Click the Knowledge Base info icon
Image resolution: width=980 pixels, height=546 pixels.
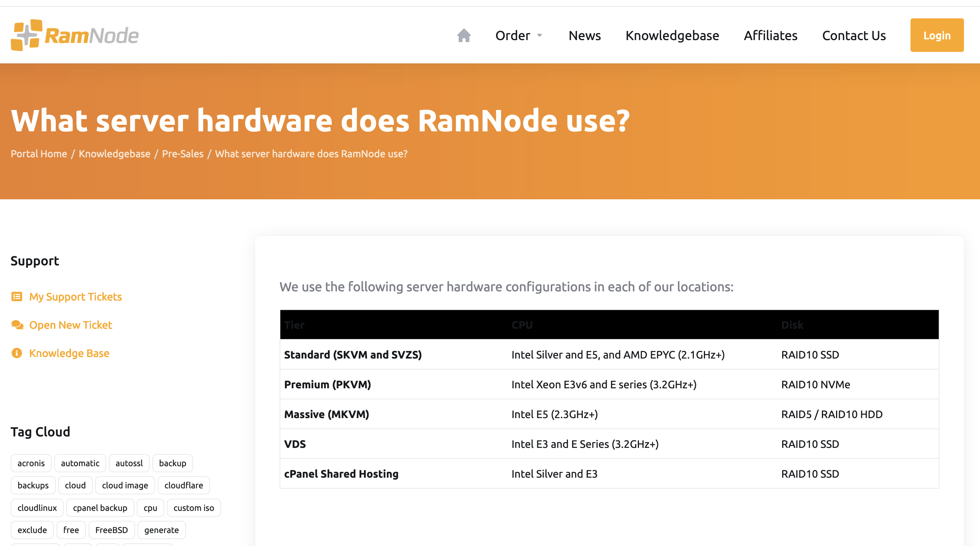(16, 352)
